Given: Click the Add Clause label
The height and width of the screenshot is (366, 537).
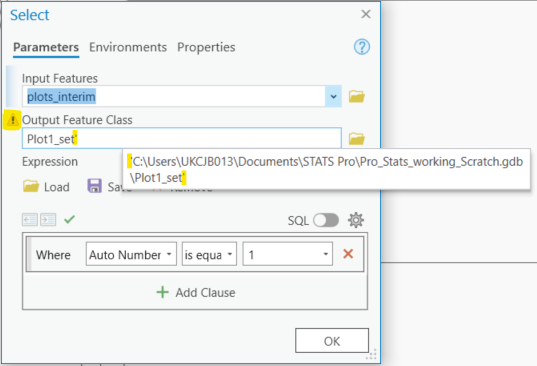Looking at the screenshot, I should coord(205,293).
